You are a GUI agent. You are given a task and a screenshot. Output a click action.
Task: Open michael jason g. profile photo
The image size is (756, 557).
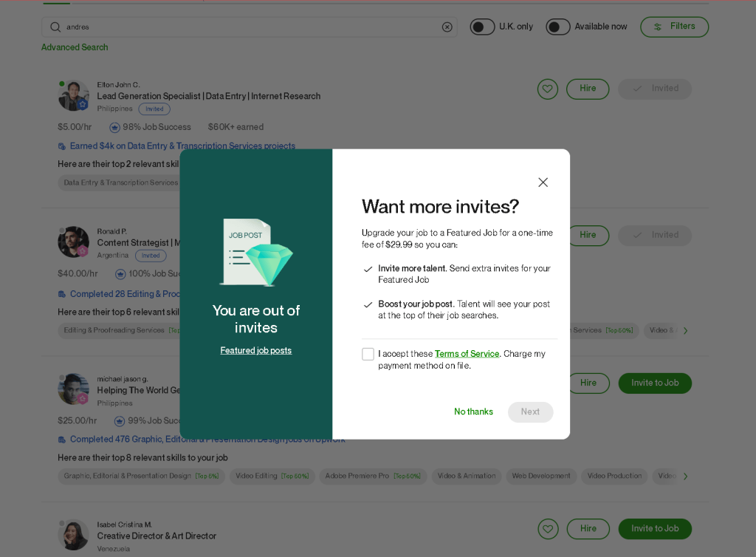pos(74,389)
